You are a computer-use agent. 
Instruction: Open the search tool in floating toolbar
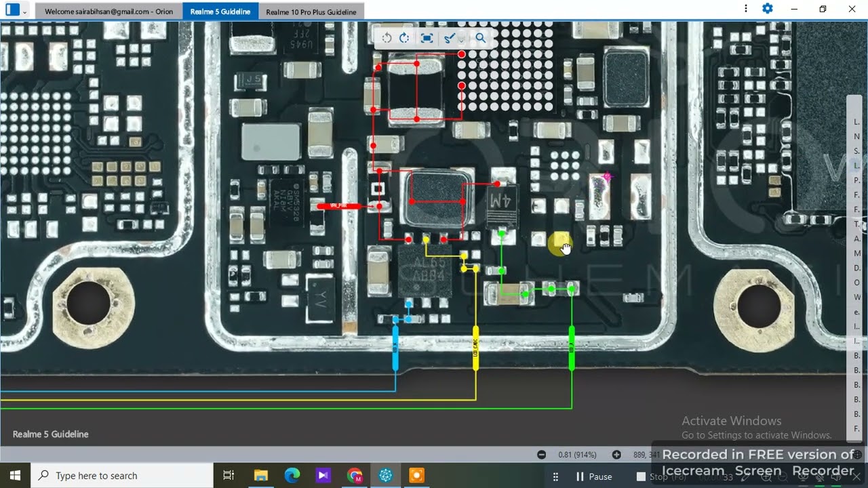coord(480,38)
